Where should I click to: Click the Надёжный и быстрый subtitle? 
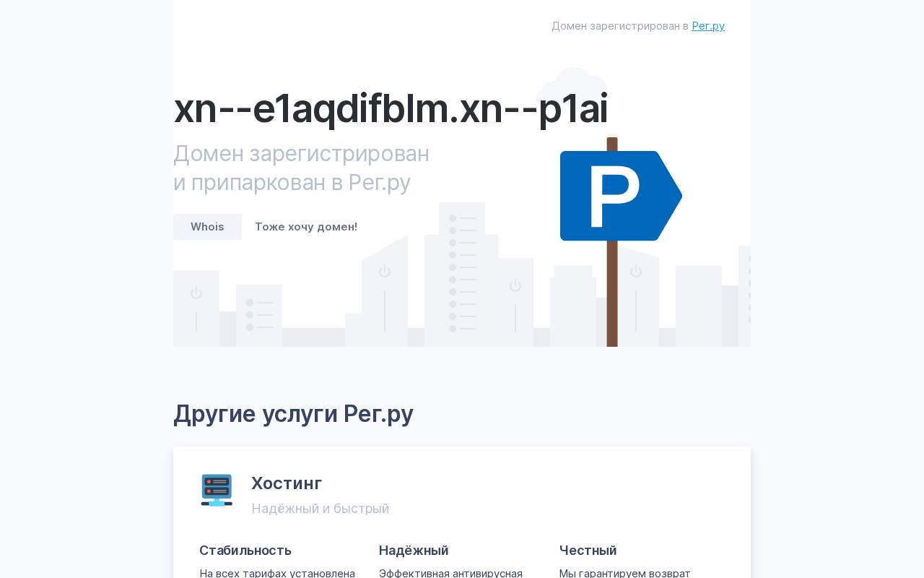[x=320, y=509]
